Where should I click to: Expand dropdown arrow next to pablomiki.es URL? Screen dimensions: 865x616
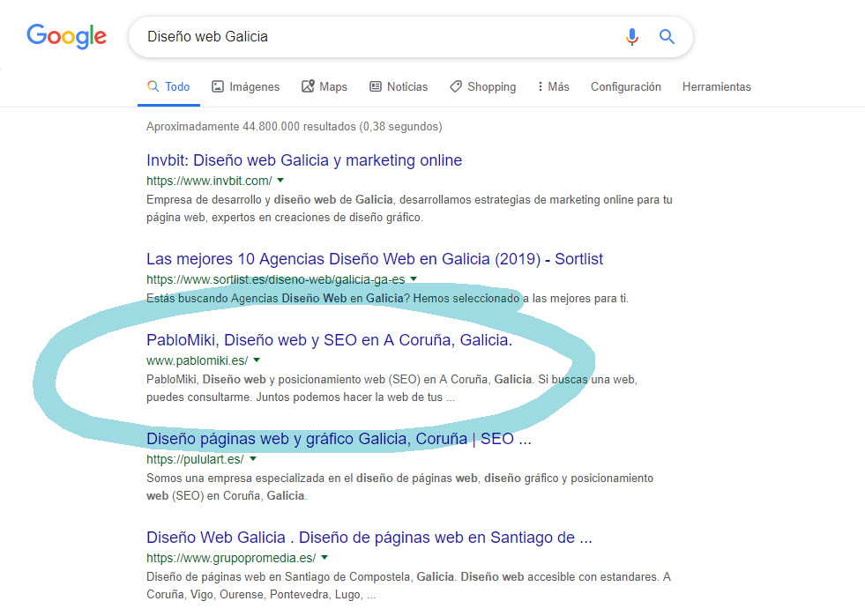(x=257, y=360)
